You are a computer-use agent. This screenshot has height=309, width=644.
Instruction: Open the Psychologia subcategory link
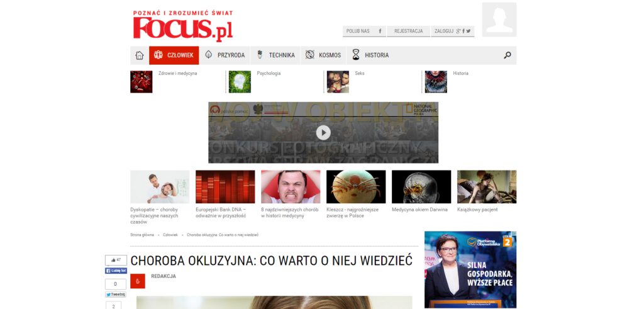pos(269,74)
